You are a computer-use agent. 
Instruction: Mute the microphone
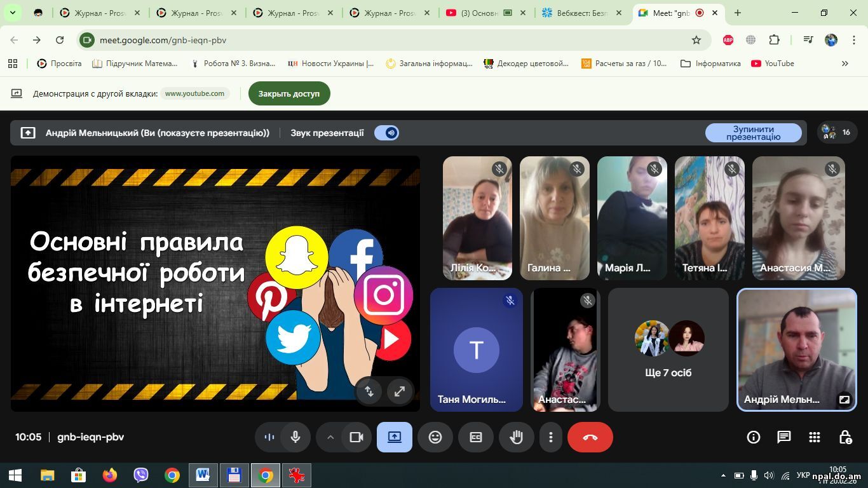295,437
